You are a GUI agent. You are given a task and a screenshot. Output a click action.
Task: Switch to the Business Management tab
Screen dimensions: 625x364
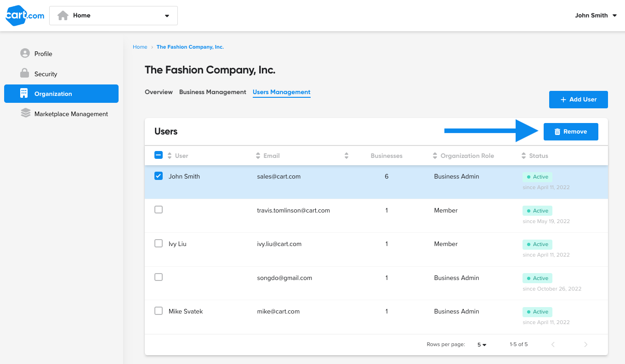point(213,92)
